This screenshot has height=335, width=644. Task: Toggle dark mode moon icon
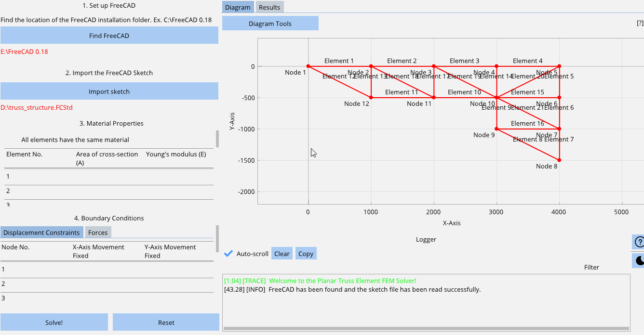coord(639,261)
